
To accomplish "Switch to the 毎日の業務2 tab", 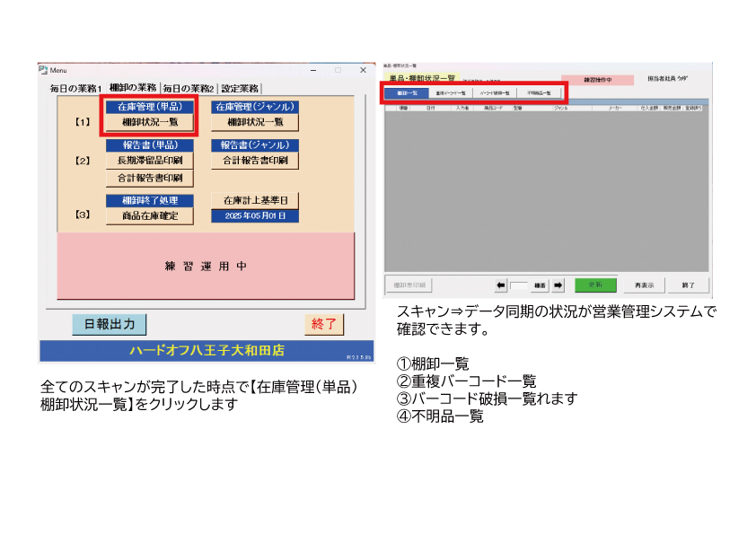I will (189, 88).
